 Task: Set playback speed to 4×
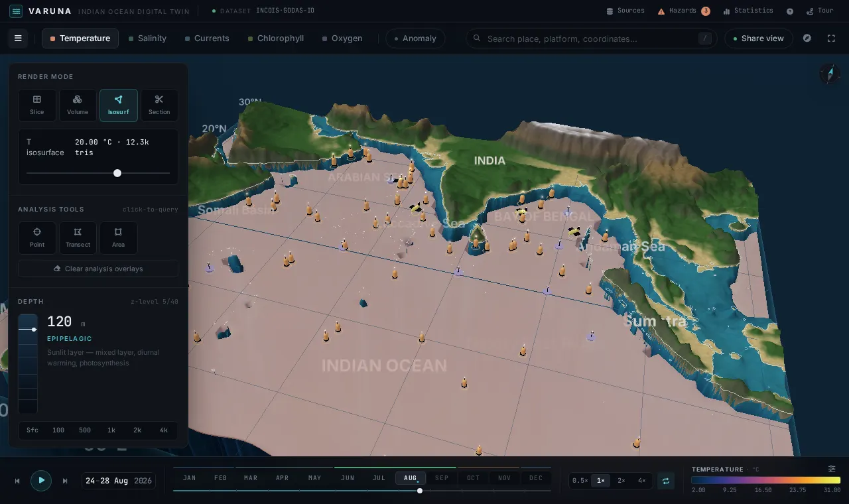click(642, 481)
